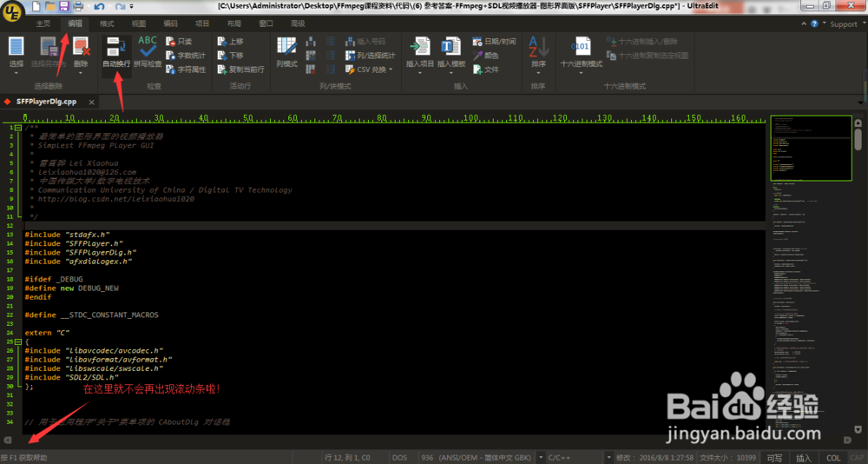Click the blue help question mark icon

pos(814,23)
